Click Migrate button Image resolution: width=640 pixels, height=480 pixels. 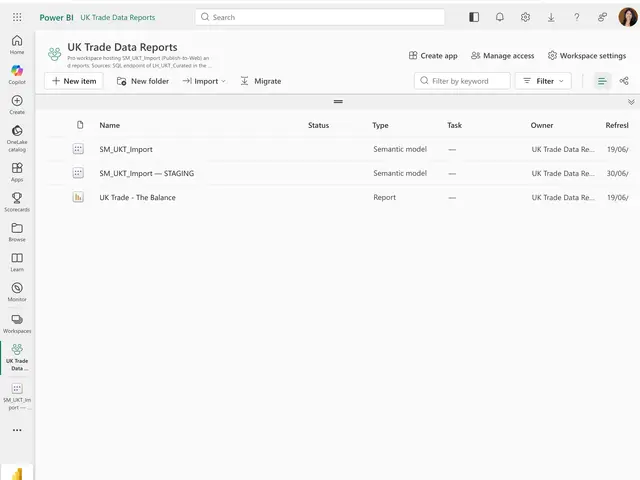(261, 81)
